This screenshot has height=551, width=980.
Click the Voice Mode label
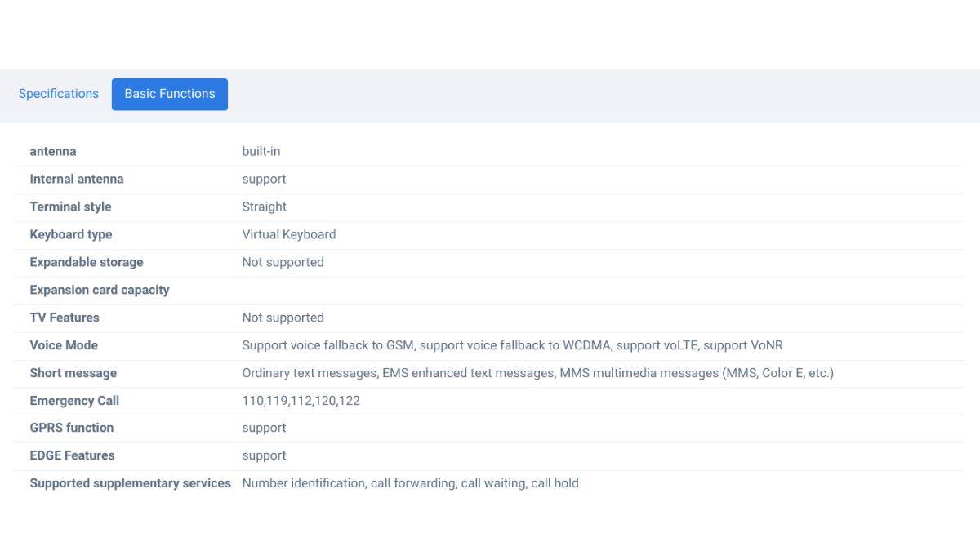(x=64, y=346)
